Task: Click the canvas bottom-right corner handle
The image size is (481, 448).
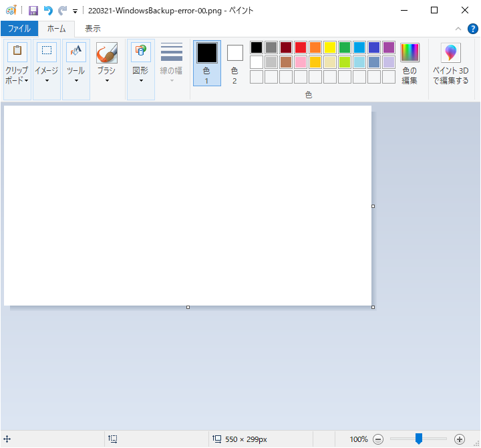Action: tap(373, 307)
